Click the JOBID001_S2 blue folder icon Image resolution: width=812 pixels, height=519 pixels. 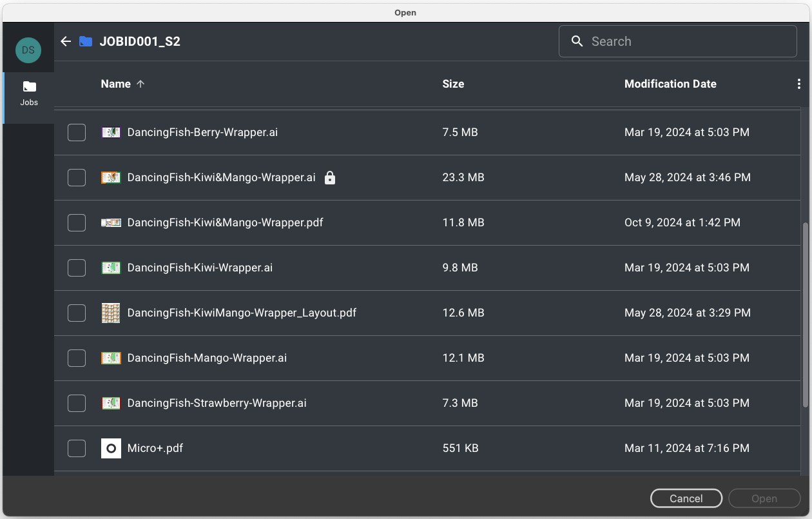[x=86, y=41]
